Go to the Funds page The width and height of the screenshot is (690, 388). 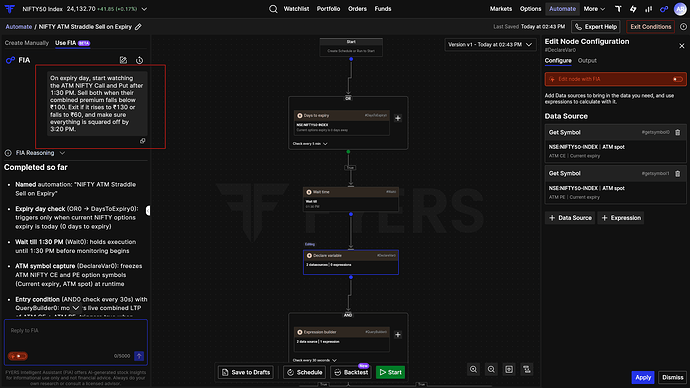click(x=383, y=9)
